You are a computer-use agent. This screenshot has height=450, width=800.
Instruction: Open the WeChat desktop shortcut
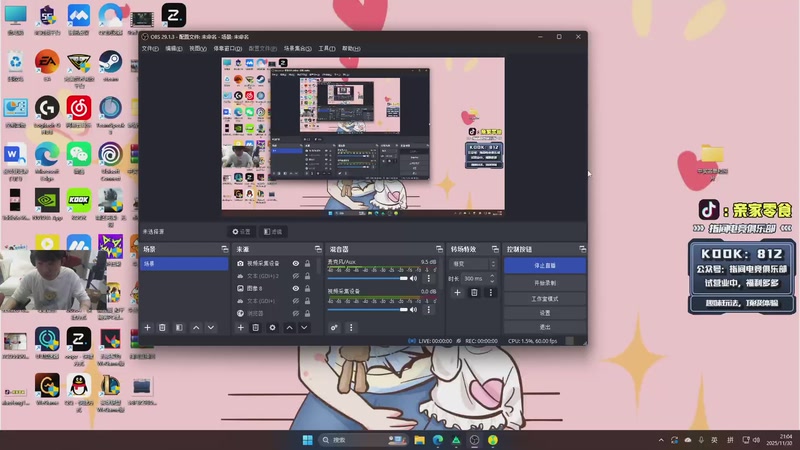(x=79, y=158)
